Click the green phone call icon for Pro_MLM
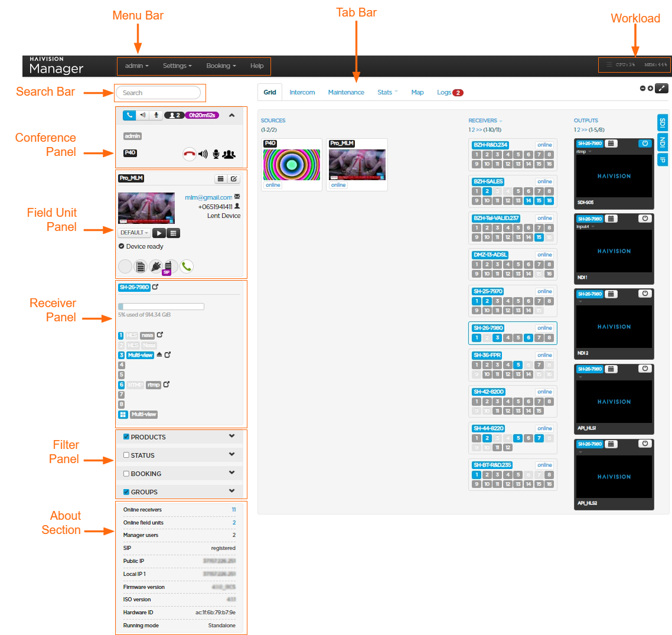The width and height of the screenshot is (672, 635). 187,266
